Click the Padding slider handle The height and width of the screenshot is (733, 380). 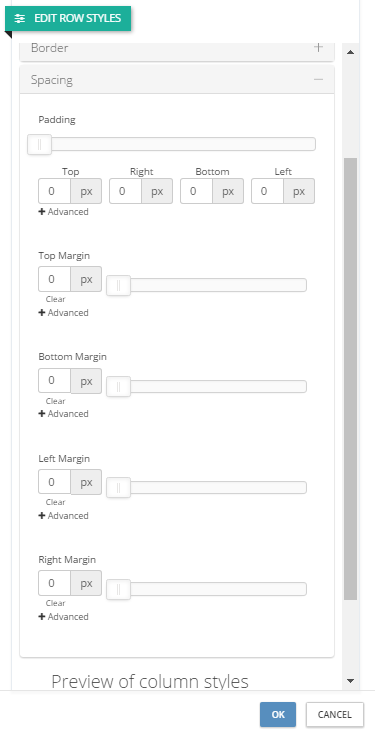point(39,144)
